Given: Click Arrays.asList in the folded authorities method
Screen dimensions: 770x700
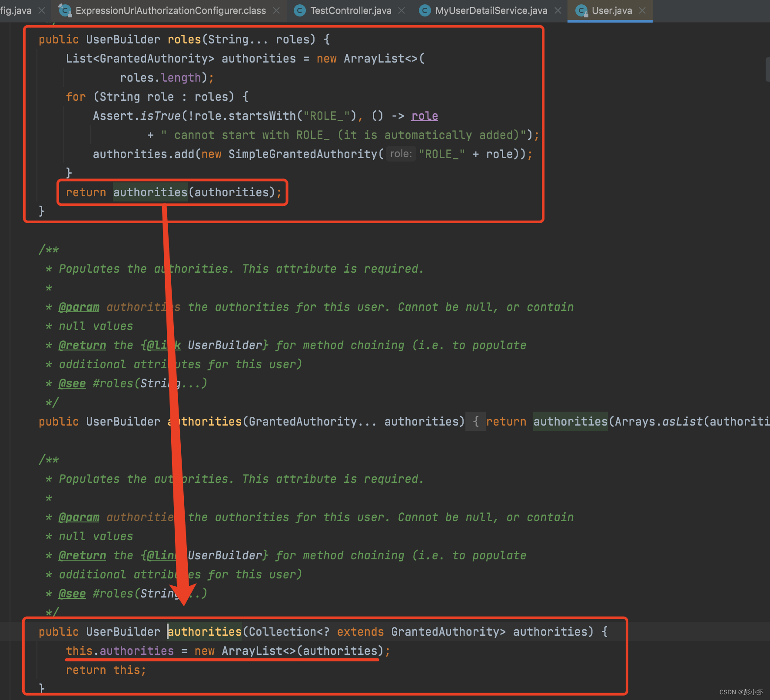Looking at the screenshot, I should click(658, 422).
